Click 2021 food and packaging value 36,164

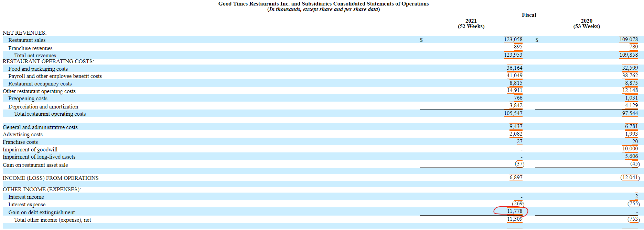(x=514, y=68)
